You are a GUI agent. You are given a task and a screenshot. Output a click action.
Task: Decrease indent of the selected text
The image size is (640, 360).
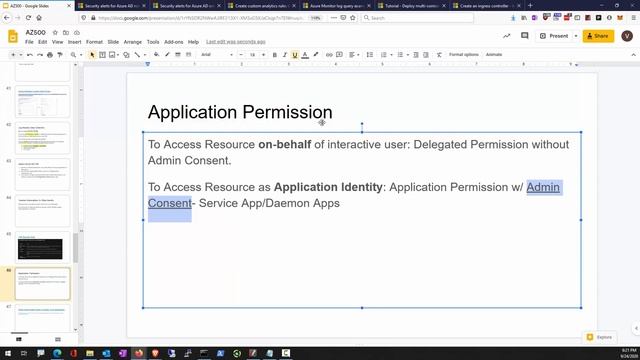click(416, 55)
